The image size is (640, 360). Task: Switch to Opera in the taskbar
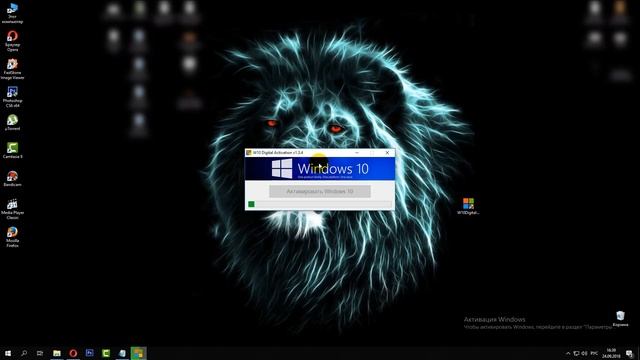pyautogui.click(x=73, y=353)
